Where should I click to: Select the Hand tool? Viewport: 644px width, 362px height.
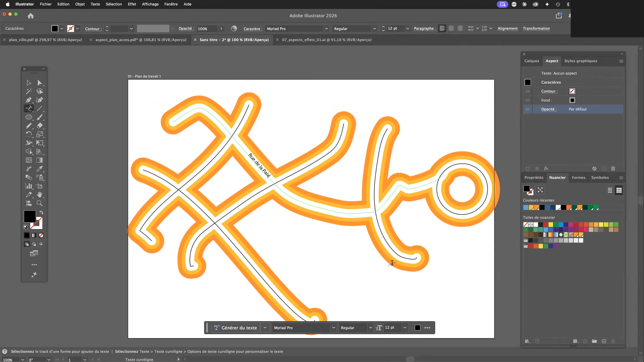[x=40, y=195]
